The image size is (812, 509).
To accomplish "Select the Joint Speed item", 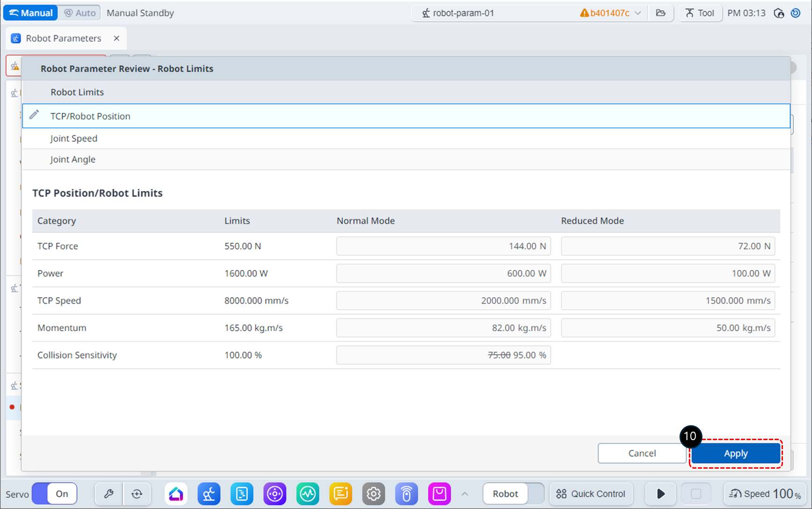I will [74, 138].
